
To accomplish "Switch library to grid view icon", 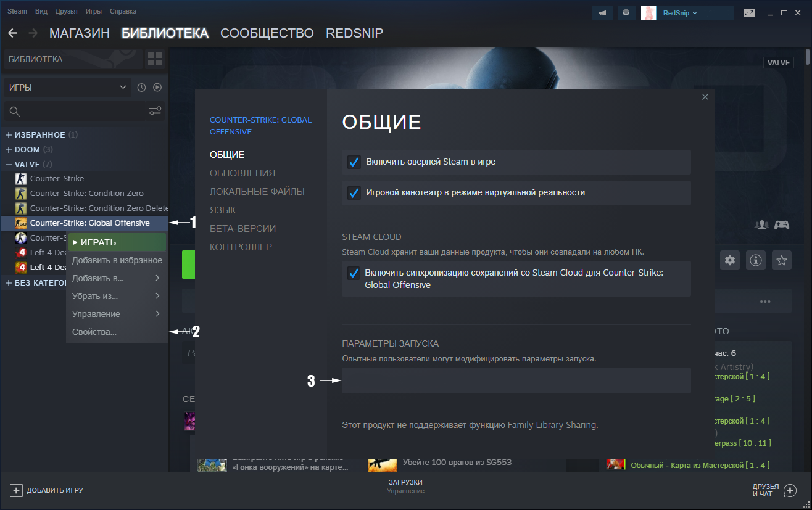I will click(x=155, y=59).
